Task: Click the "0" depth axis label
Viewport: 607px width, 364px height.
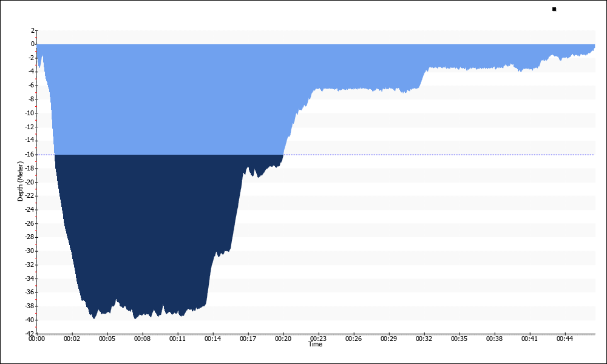Action: pos(33,44)
